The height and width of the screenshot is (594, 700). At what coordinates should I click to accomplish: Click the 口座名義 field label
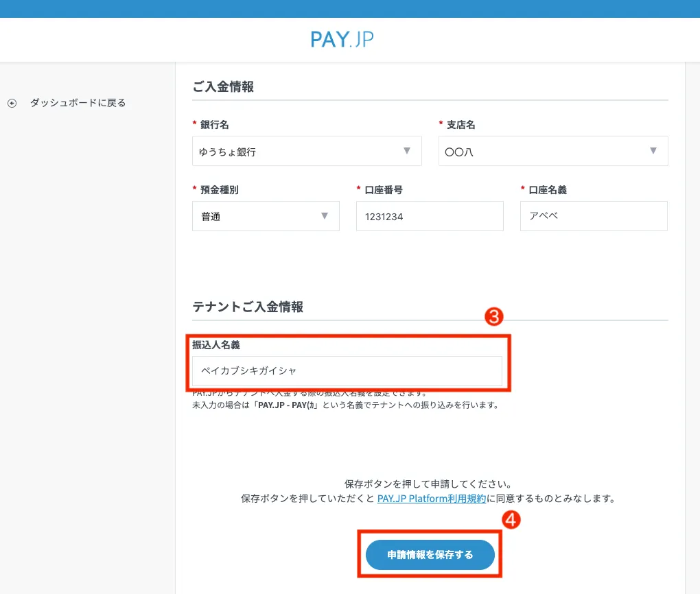coord(548,190)
